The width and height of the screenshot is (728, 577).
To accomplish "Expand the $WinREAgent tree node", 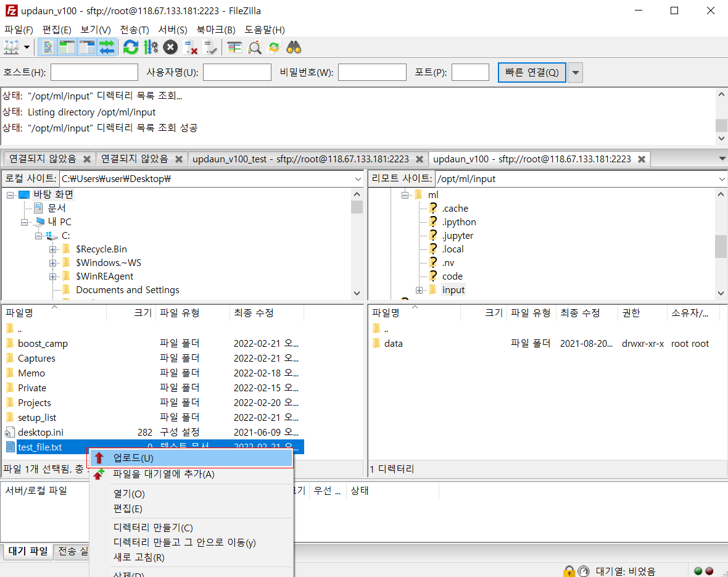I will [52, 276].
